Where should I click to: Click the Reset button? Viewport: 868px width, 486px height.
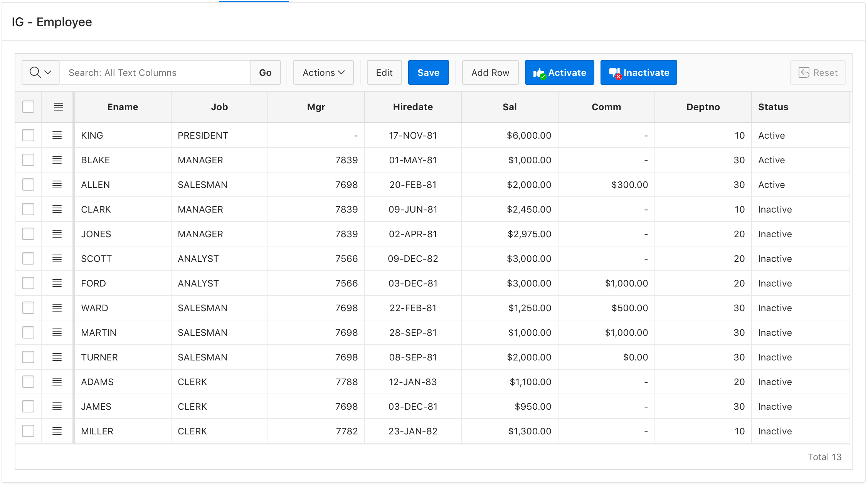(818, 72)
